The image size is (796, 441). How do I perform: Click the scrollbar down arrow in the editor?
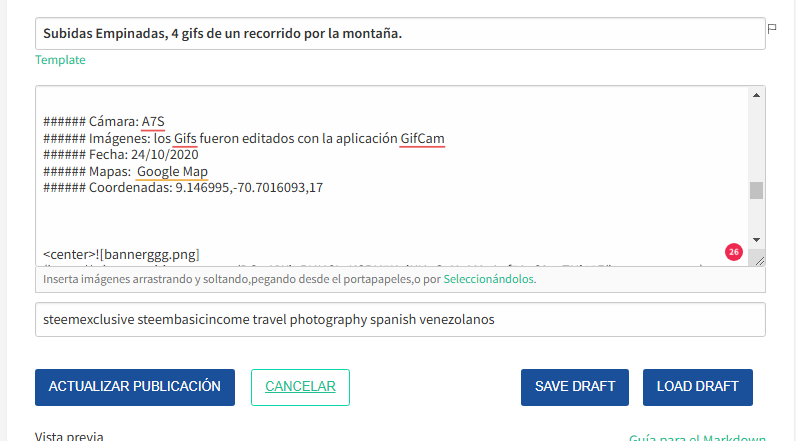(x=756, y=240)
